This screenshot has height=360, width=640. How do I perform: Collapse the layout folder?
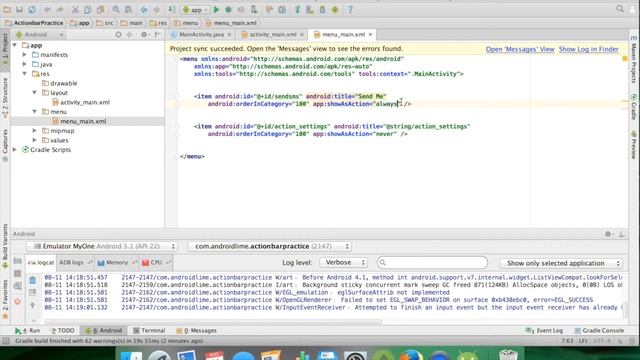(x=35, y=93)
